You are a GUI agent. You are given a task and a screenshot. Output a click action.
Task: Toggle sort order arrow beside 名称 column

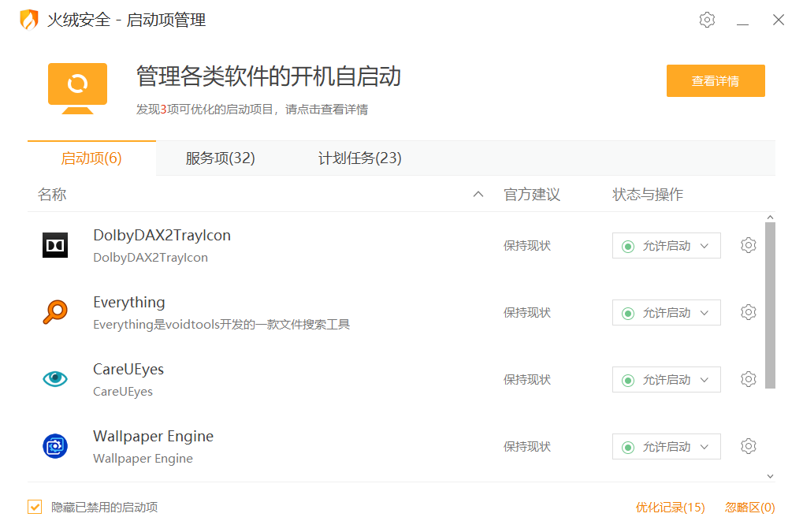click(478, 194)
